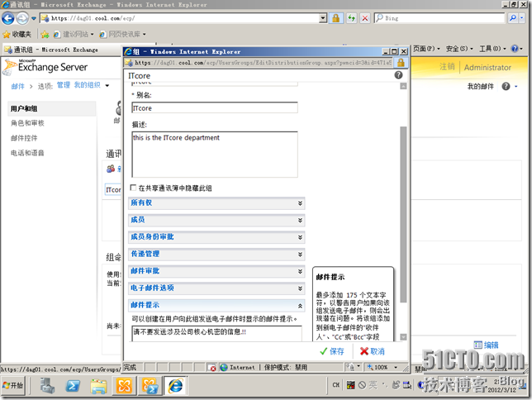The width and height of the screenshot is (532, 400).
Task: Open the 安全(S) menu in IE toolbar
Action: [x=458, y=49]
